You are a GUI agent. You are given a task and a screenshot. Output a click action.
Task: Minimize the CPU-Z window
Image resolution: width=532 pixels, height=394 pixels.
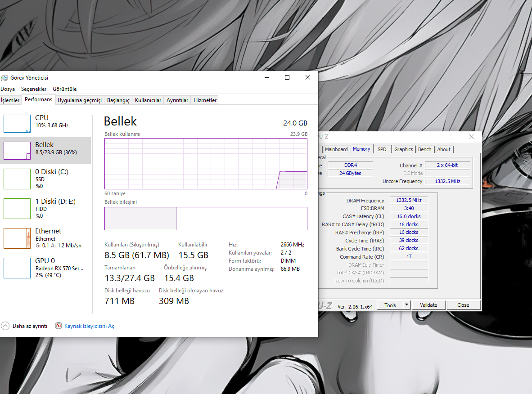pyautogui.click(x=431, y=137)
